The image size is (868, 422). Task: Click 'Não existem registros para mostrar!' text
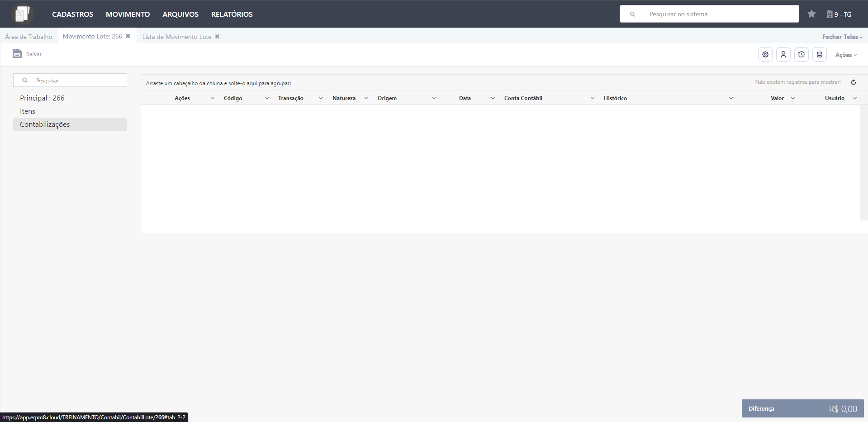[x=798, y=82]
